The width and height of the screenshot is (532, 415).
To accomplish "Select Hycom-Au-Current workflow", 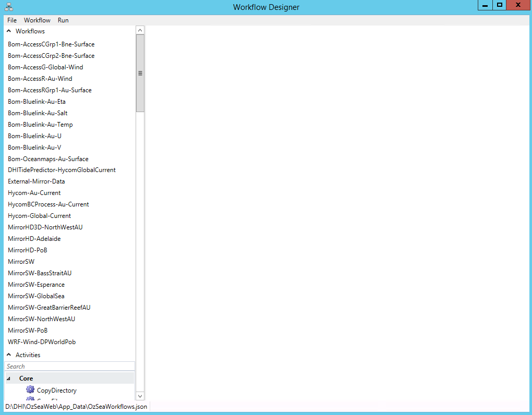I will click(34, 193).
